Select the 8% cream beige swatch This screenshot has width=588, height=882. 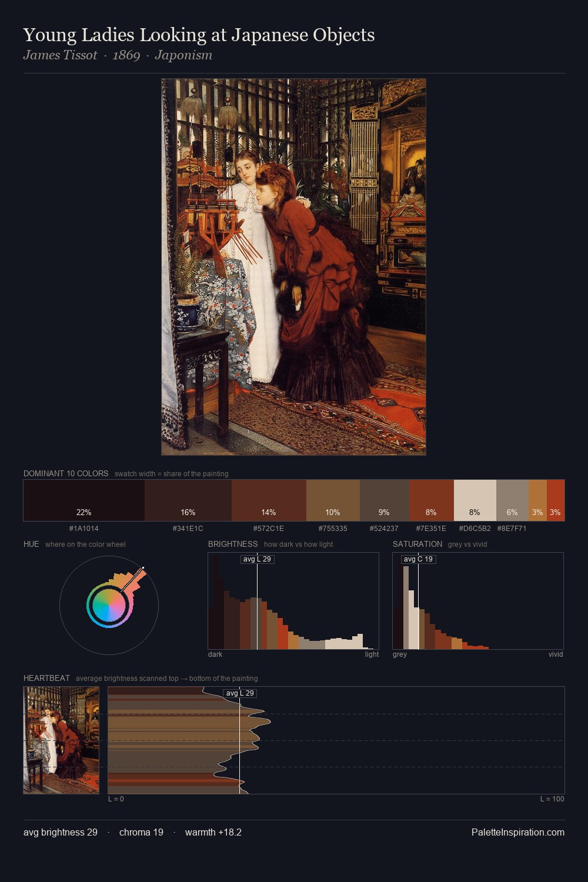click(475, 500)
